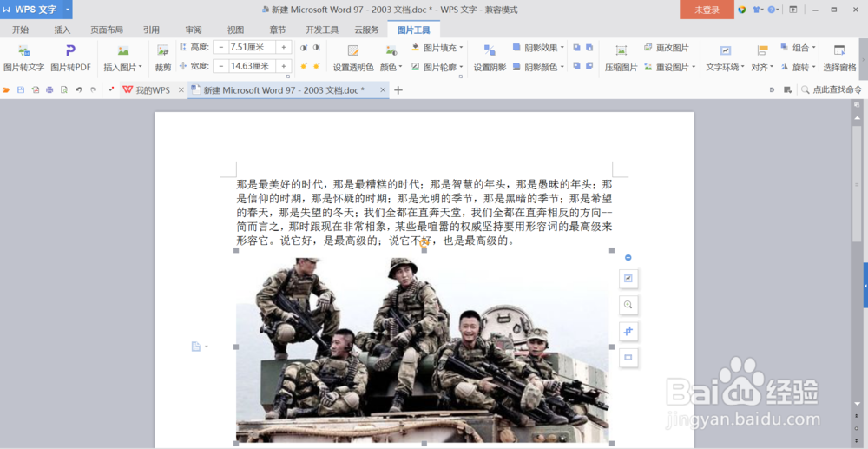Click the lower-right shadow nudge icon

pyautogui.click(x=589, y=66)
